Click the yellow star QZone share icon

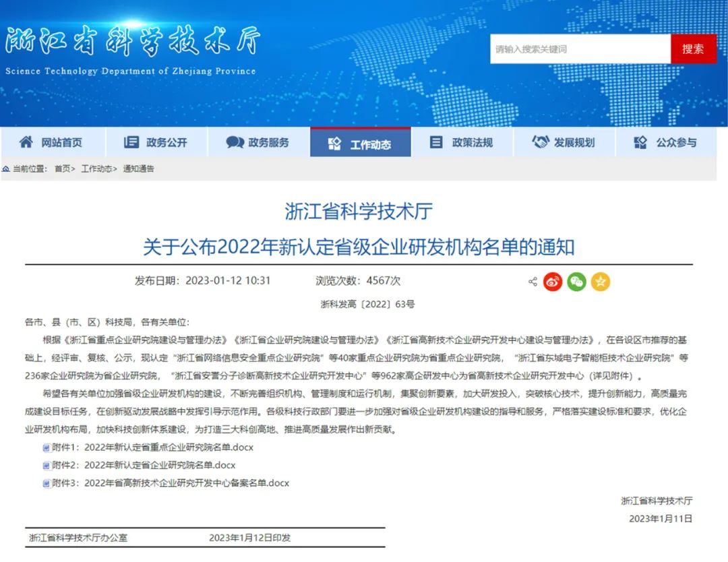pyautogui.click(x=600, y=282)
